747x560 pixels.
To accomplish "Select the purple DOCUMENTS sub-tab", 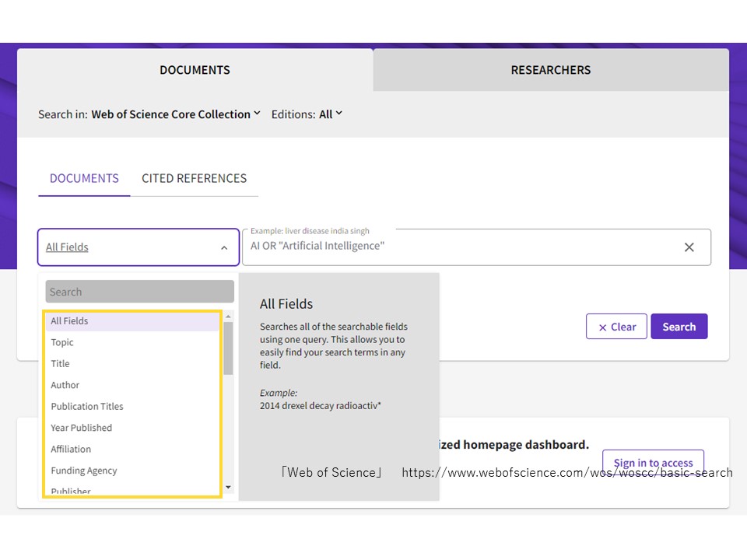I will (84, 179).
